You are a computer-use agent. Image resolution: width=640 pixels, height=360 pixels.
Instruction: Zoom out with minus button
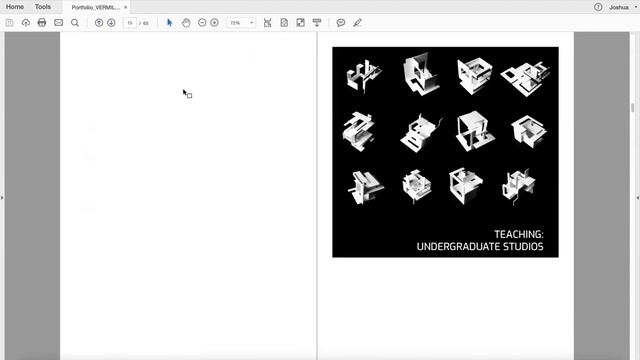[x=202, y=23]
